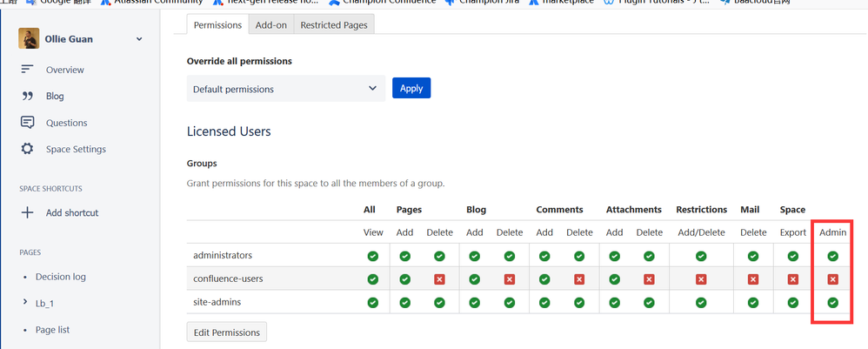Click the Admin column header
The image size is (868, 349).
coord(832,232)
